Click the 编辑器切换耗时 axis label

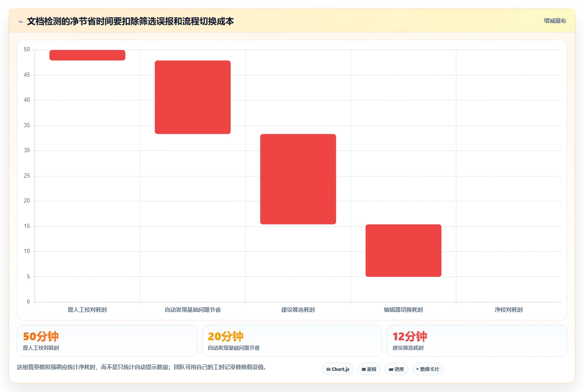pyautogui.click(x=403, y=310)
